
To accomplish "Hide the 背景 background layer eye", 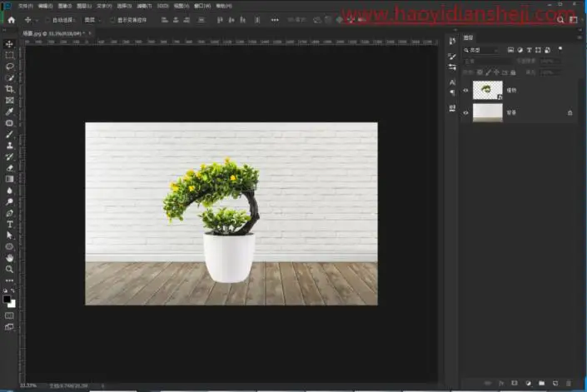I will pos(465,112).
